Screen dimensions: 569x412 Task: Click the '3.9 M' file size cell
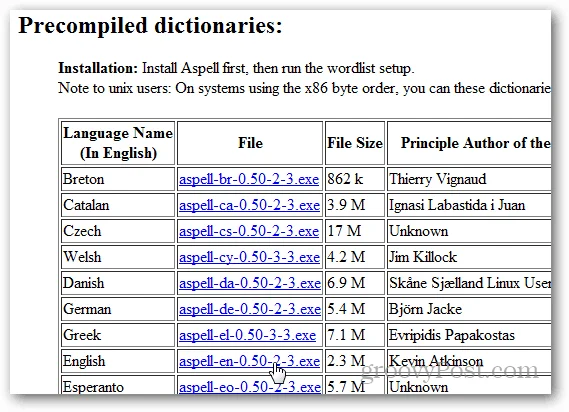coord(355,205)
